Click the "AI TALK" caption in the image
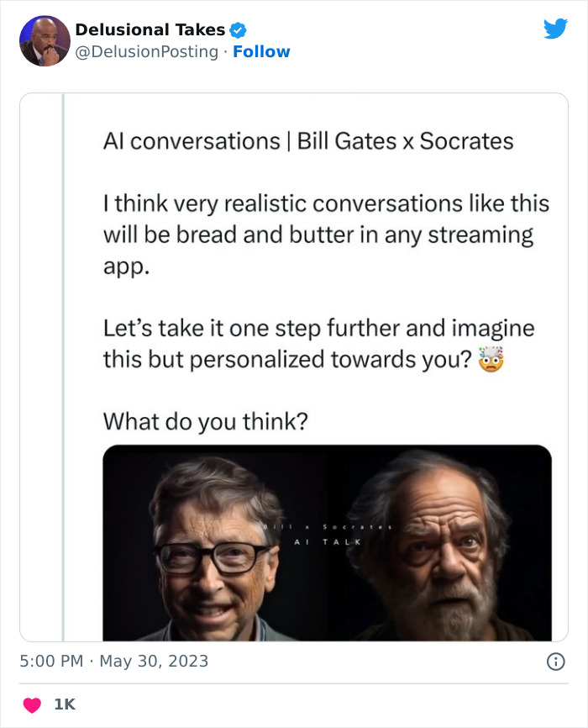Viewport: 588px width, 728px height. click(327, 542)
